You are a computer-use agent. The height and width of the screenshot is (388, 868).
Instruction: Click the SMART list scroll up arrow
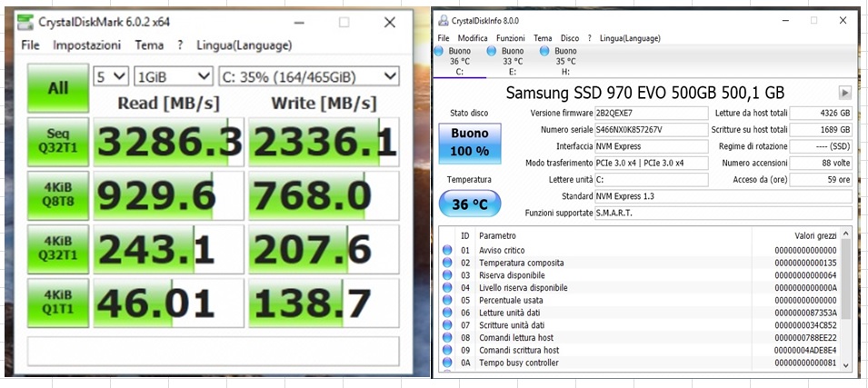pos(845,233)
